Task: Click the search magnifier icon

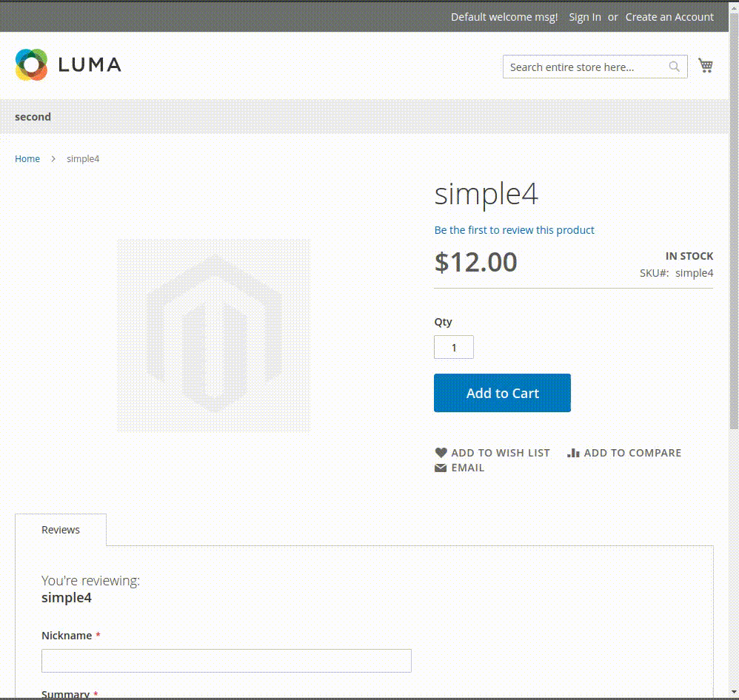Action: point(674,67)
